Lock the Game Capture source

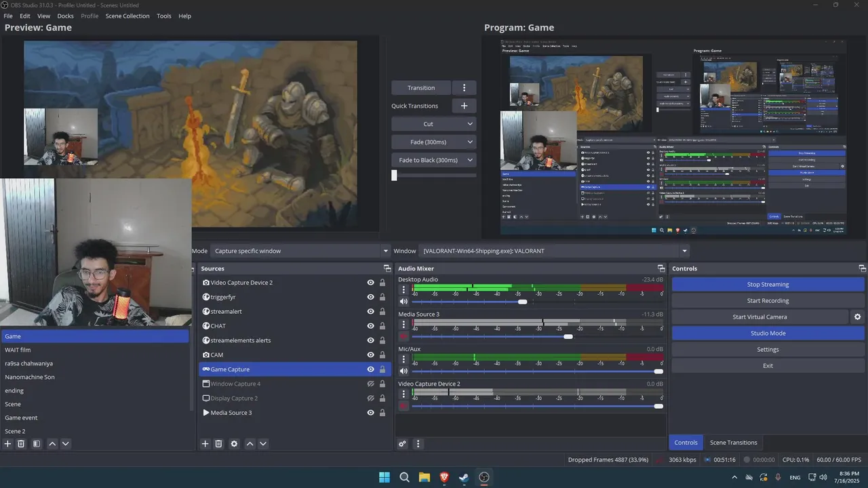(382, 369)
